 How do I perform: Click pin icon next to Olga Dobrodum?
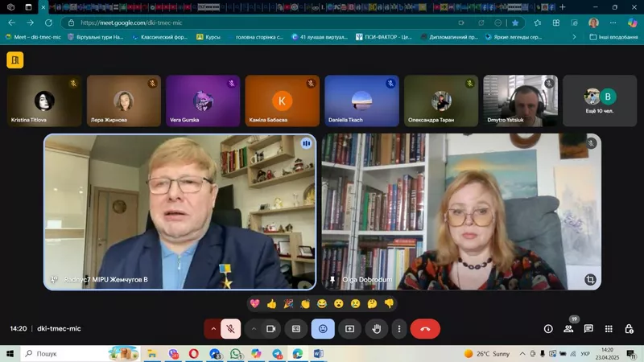pos(332,279)
